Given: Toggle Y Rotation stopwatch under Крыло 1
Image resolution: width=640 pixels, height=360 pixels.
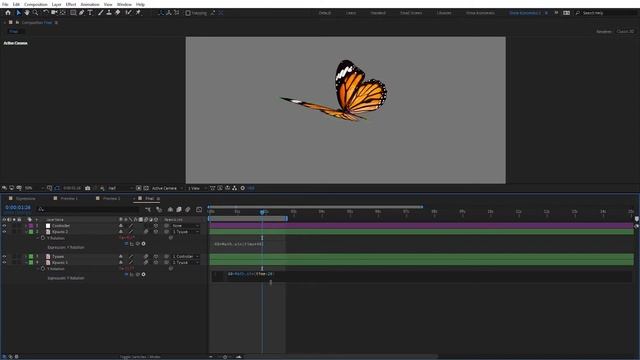Looking at the screenshot, I should 43,269.
